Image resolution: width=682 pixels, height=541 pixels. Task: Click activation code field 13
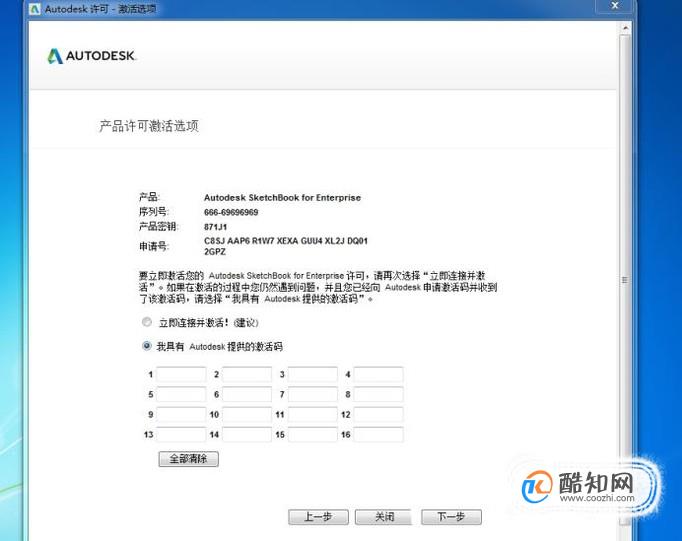click(x=181, y=434)
